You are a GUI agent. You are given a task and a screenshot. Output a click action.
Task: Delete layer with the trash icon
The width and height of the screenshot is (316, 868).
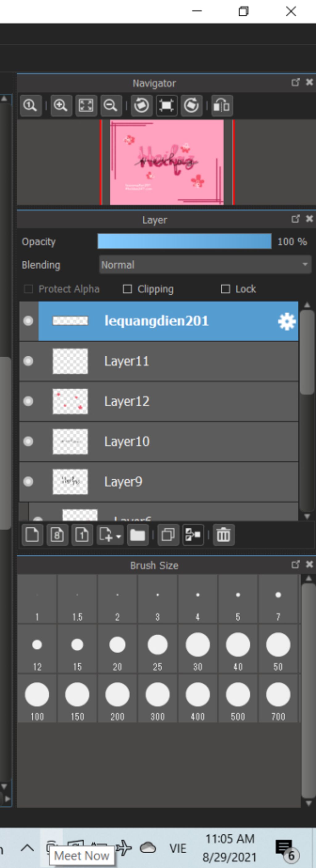click(x=223, y=535)
